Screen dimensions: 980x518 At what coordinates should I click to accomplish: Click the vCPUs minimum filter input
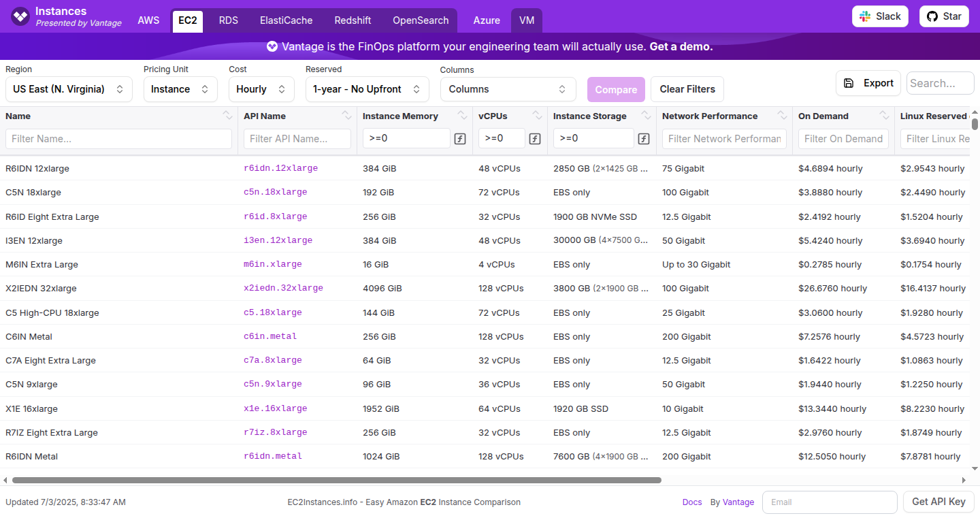click(502, 139)
